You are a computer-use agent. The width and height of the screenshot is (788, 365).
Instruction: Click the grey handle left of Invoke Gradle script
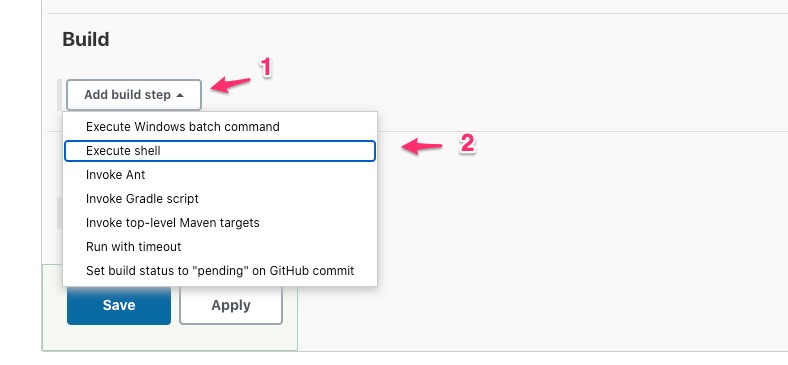[x=60, y=213]
